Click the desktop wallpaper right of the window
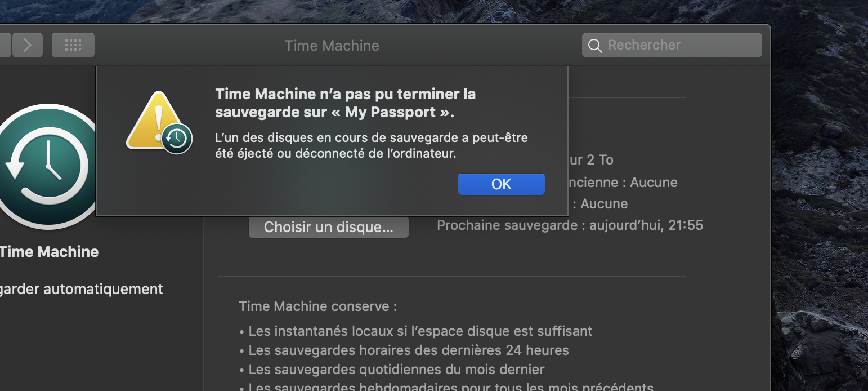The width and height of the screenshot is (868, 391). coord(819,197)
